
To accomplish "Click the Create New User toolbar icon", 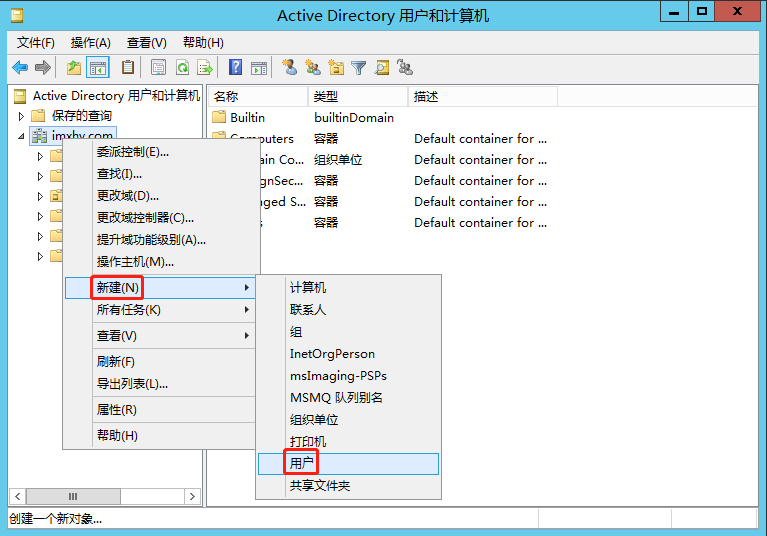I will tap(290, 67).
